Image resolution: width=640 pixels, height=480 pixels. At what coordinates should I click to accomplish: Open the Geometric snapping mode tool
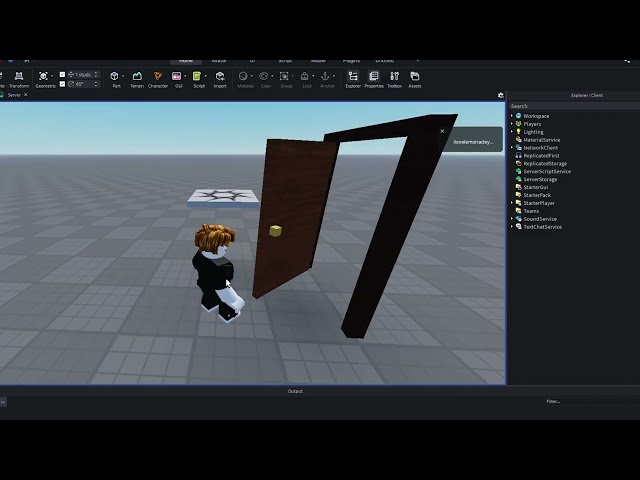tap(43, 79)
